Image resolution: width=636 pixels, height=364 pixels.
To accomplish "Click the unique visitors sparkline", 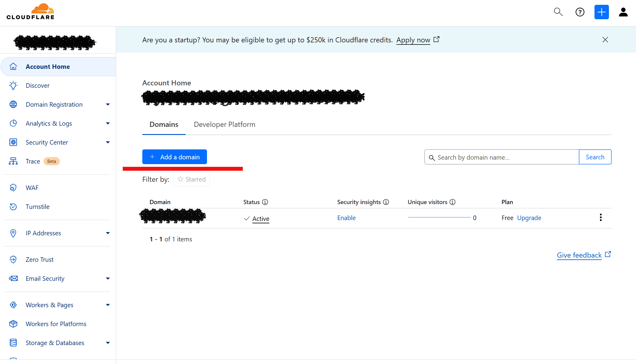I will (x=439, y=217).
